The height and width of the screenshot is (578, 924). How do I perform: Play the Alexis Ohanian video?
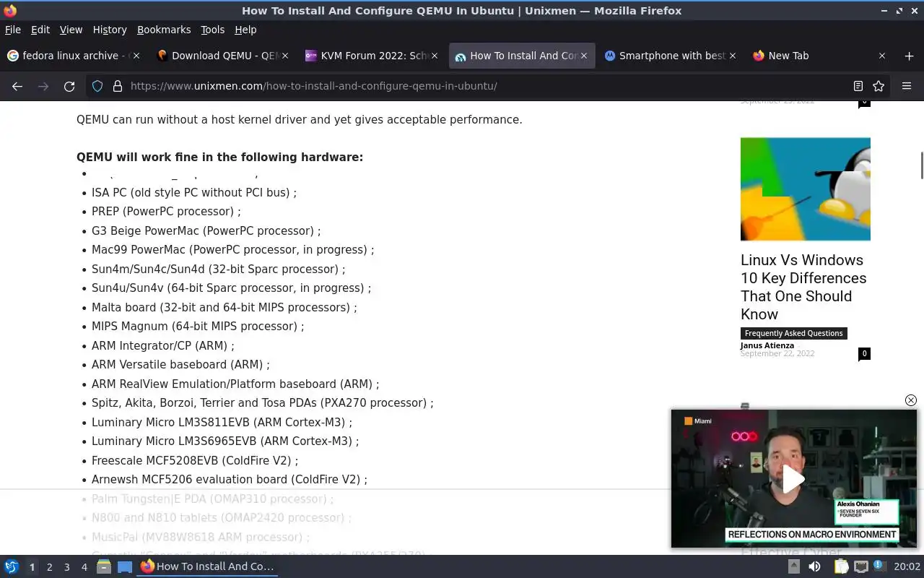794,479
